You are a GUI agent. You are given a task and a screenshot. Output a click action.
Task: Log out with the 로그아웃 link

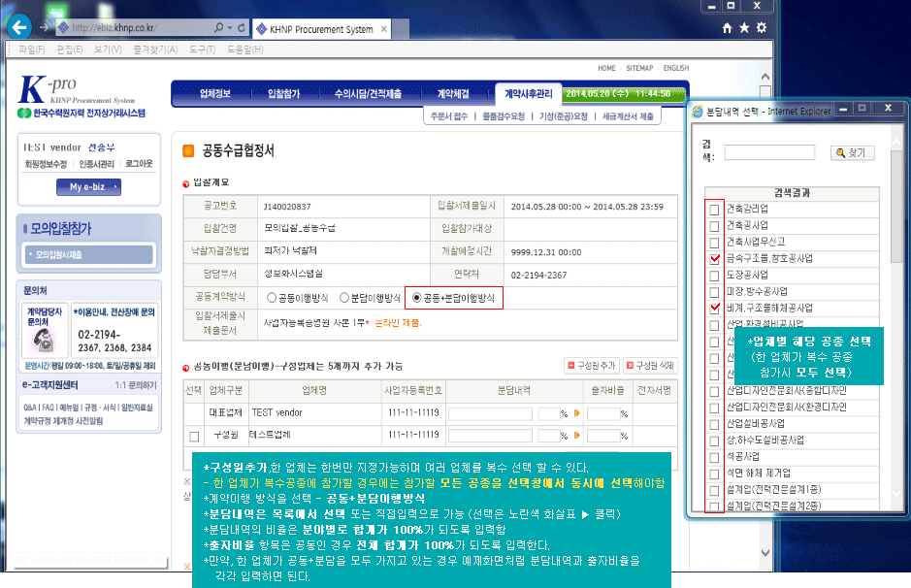[x=139, y=164]
